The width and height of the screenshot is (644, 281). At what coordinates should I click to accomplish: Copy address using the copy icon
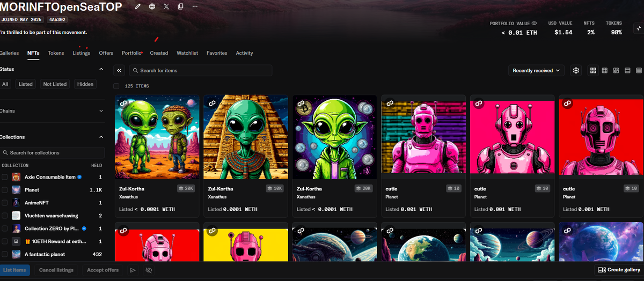[x=180, y=6]
